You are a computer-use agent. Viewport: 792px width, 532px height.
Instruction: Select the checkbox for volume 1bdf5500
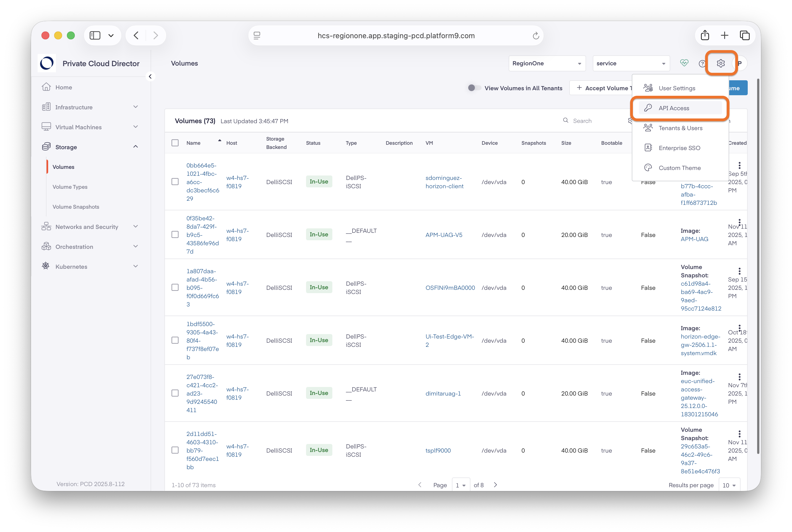pos(175,340)
